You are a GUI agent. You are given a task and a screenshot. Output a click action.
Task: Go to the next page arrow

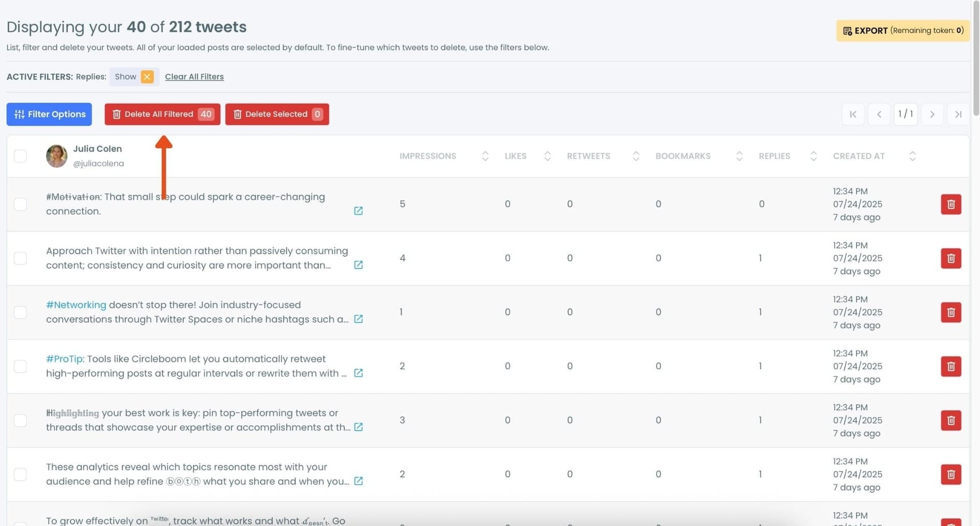pyautogui.click(x=932, y=114)
